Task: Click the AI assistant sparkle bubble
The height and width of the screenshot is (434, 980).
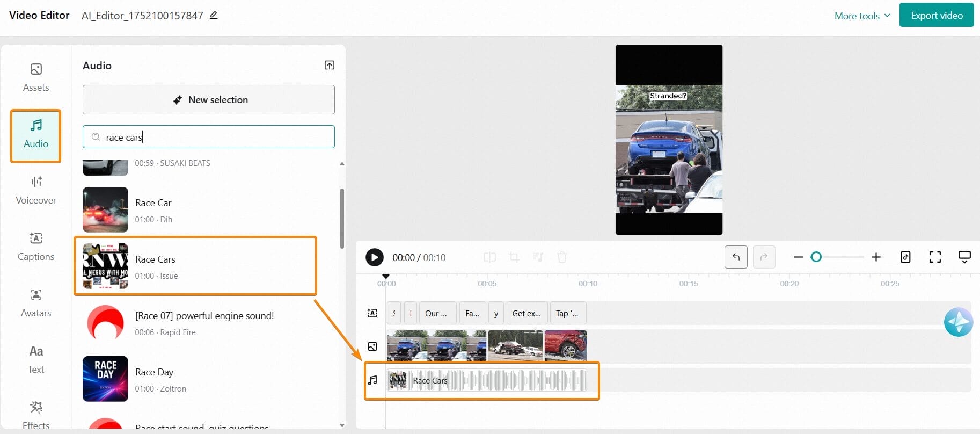Action: [958, 322]
